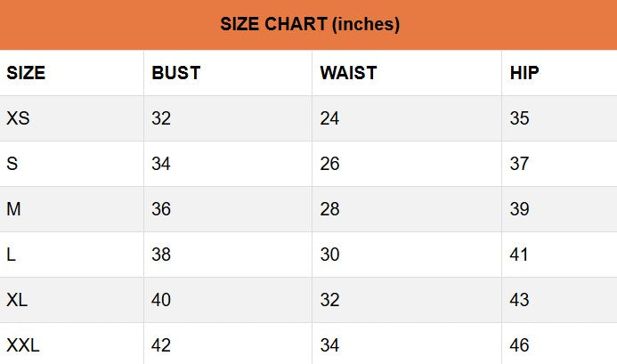This screenshot has width=617, height=364.
Task: Click the SIZE CHART (inches) title
Action: (x=309, y=25)
